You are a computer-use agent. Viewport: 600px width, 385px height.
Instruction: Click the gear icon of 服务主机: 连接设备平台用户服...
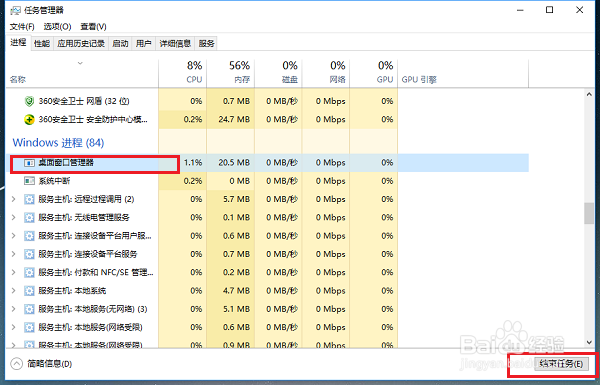pyautogui.click(x=29, y=236)
